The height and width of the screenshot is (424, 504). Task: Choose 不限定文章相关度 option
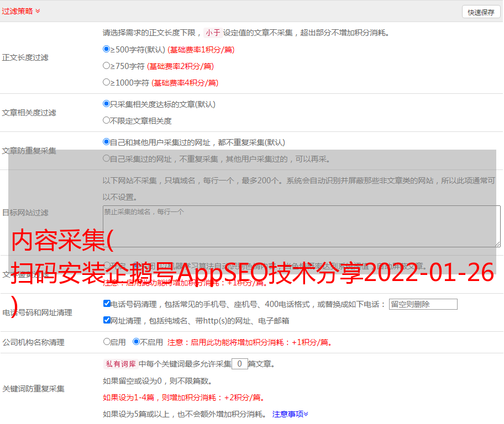107,120
